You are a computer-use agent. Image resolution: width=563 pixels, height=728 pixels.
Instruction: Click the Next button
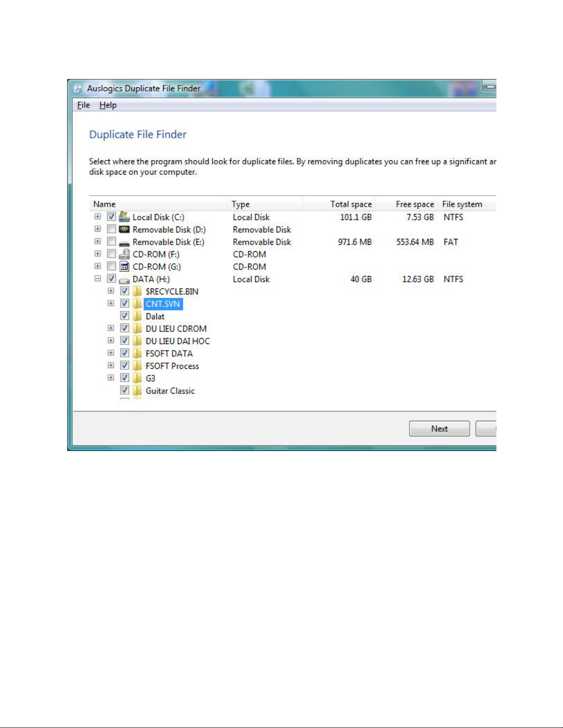(x=439, y=429)
